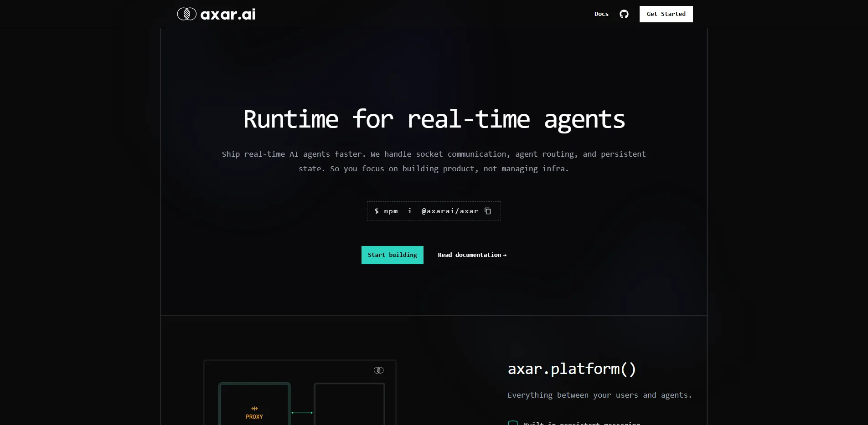The width and height of the screenshot is (868, 425).
Task: Click the arrow pointing from Read documentation
Action: coord(504,255)
